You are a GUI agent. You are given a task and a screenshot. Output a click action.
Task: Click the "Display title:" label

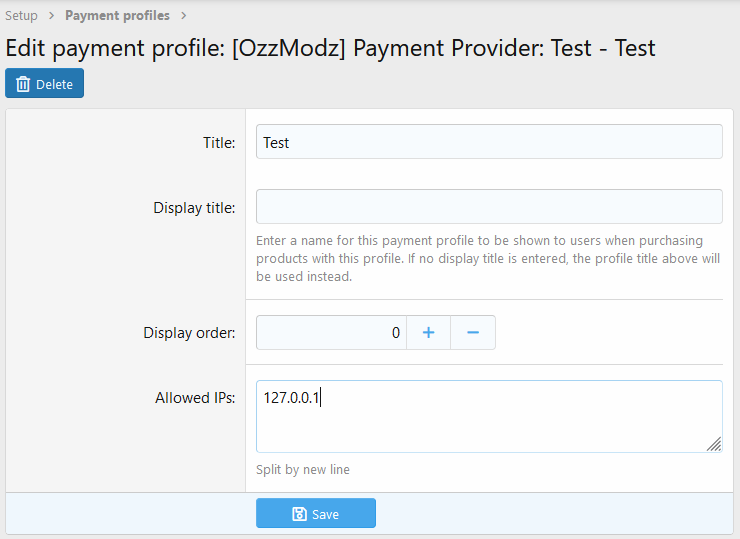194,208
